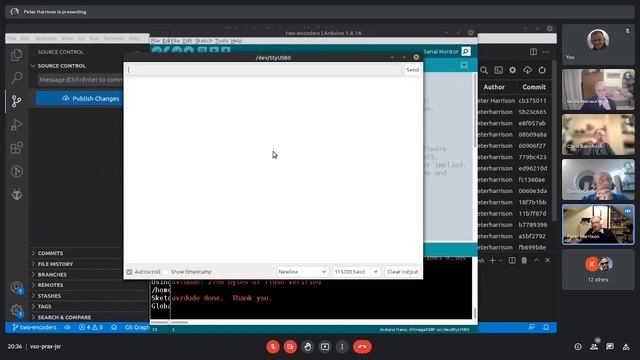Image resolution: width=640 pixels, height=360 pixels.
Task: Open the Git Graph terminal icon
Action: [x=498, y=70]
